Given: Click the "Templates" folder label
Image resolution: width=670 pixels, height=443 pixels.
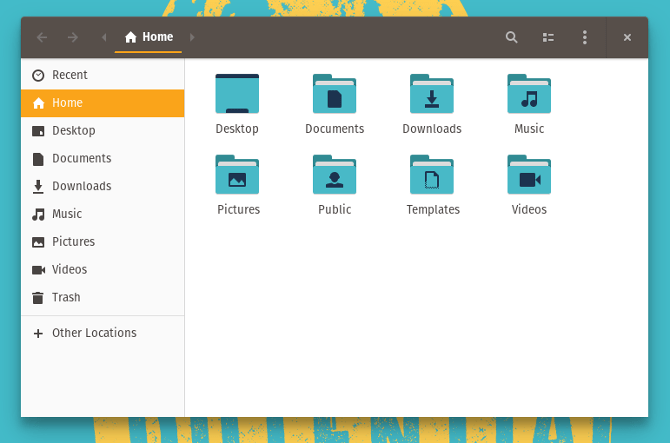Looking at the screenshot, I should (x=433, y=210).
